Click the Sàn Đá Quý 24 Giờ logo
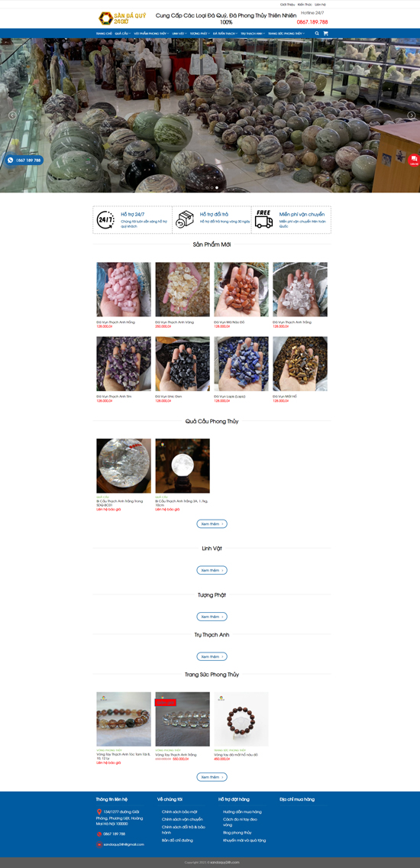Image resolution: width=420 pixels, height=868 pixels. 122,18
